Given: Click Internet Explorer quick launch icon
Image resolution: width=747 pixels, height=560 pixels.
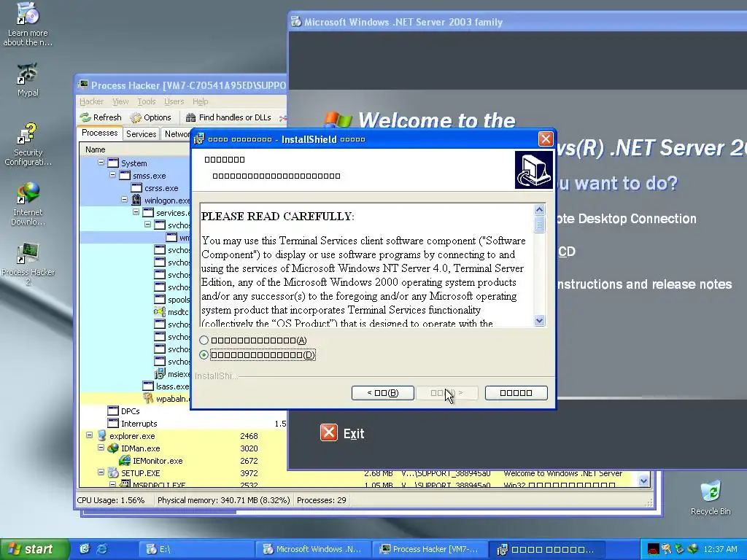Looking at the screenshot, I should click(102, 548).
